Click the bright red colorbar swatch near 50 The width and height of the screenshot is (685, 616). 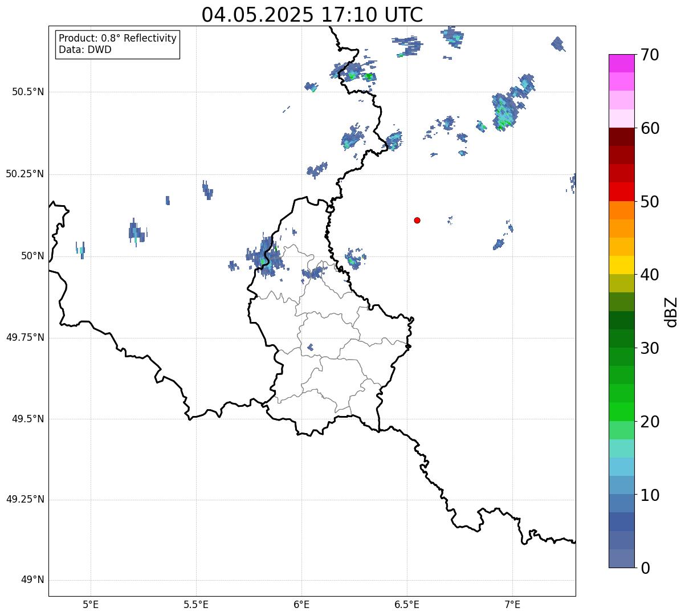pyautogui.click(x=621, y=191)
